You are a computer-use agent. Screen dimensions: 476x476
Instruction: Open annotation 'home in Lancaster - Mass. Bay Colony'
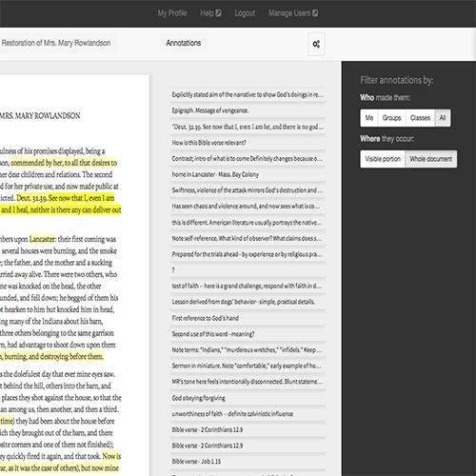(248, 174)
